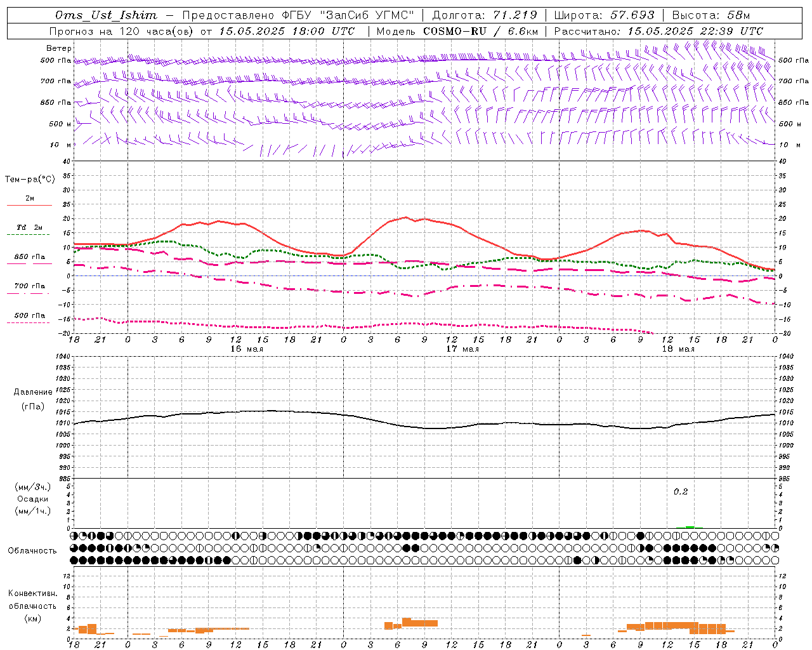Click the 0.2 precipitation amount value

click(x=681, y=492)
